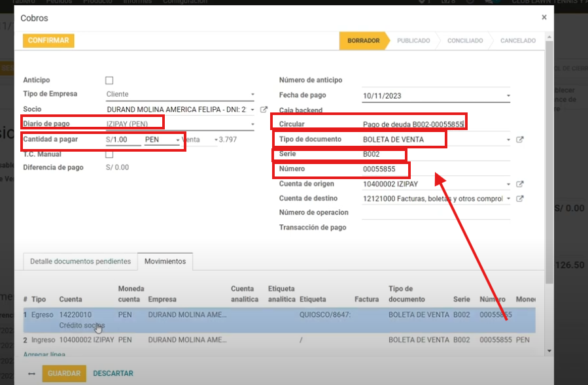Open external link for Cuenta de origen
Image resolution: width=588 pixels, height=385 pixels.
[520, 184]
